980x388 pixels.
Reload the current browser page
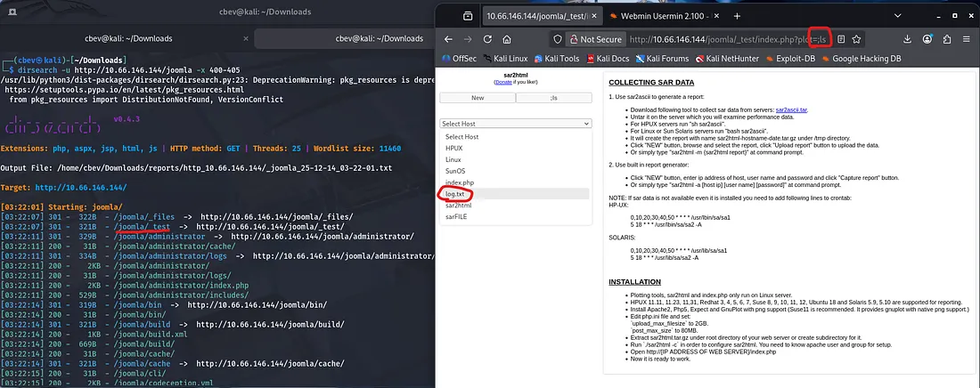(x=487, y=39)
